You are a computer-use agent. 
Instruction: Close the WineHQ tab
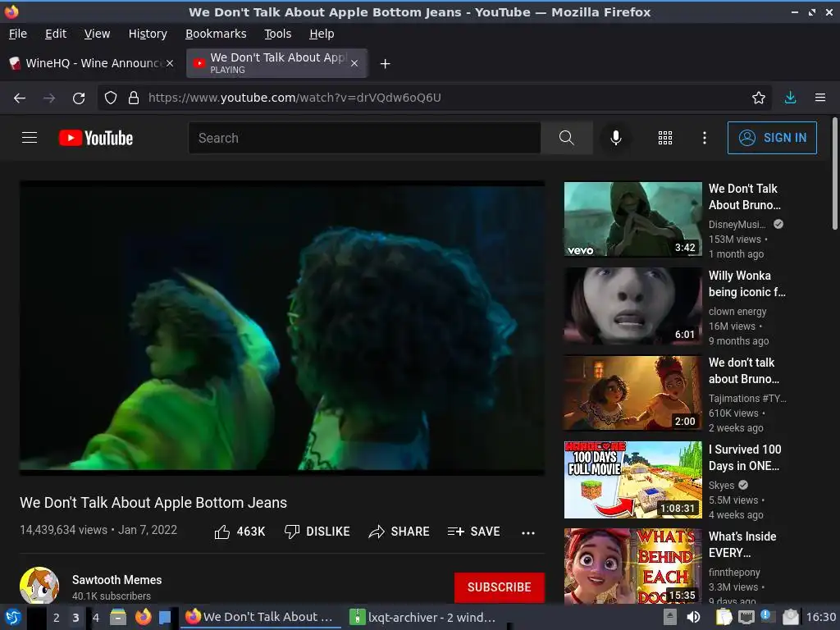(x=170, y=63)
